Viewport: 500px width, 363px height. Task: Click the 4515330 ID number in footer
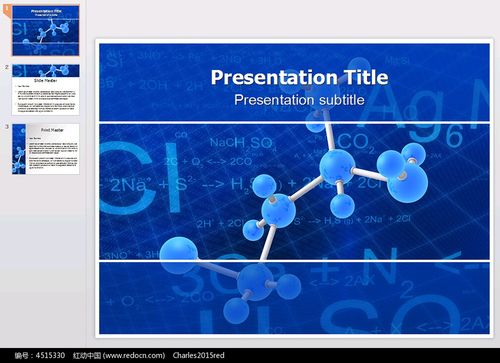50,355
